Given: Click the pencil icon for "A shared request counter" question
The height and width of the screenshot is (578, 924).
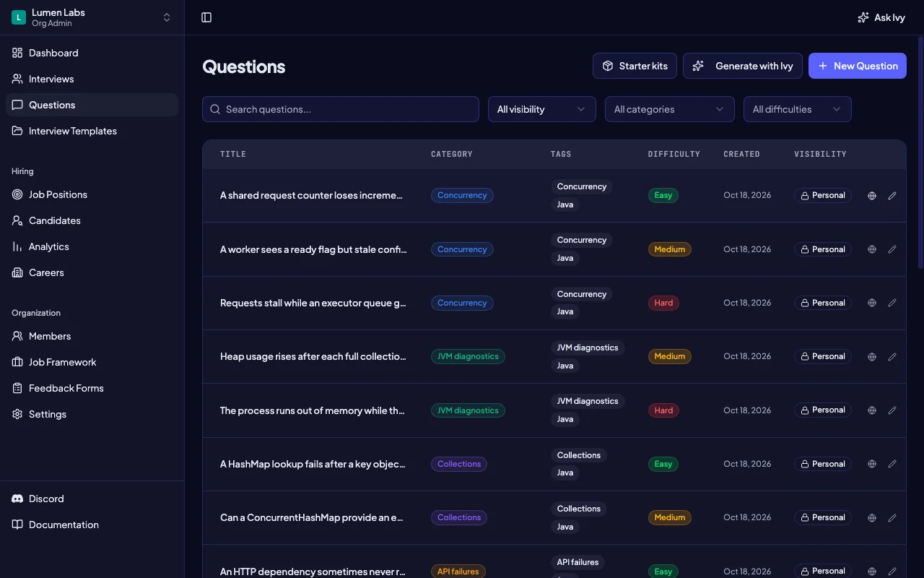Looking at the screenshot, I should (x=892, y=195).
